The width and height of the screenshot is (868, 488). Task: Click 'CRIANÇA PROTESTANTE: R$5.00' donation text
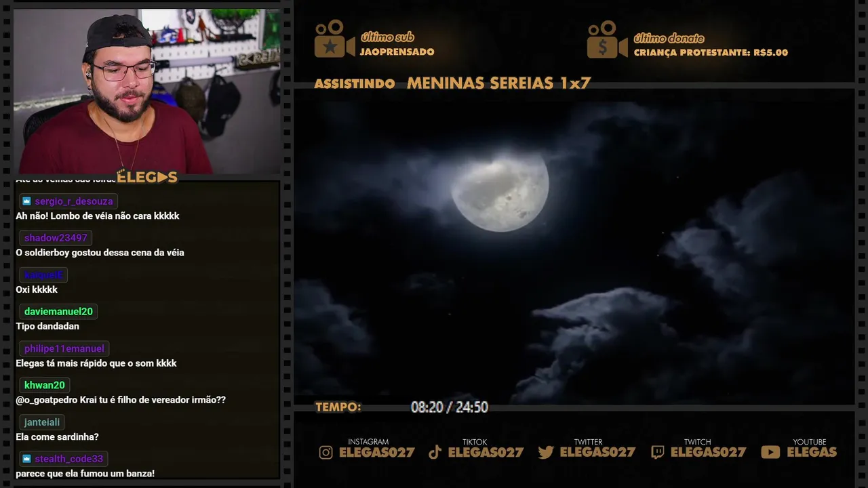tap(711, 52)
